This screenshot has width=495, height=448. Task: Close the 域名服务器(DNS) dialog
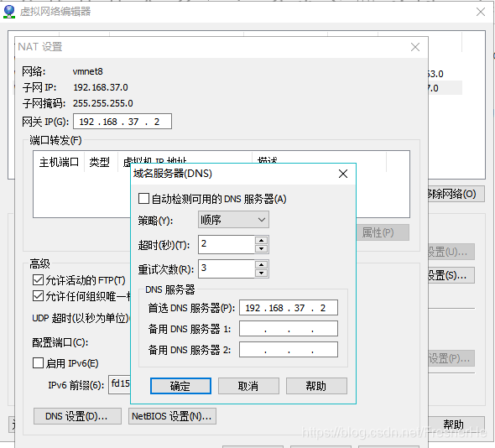(x=343, y=174)
